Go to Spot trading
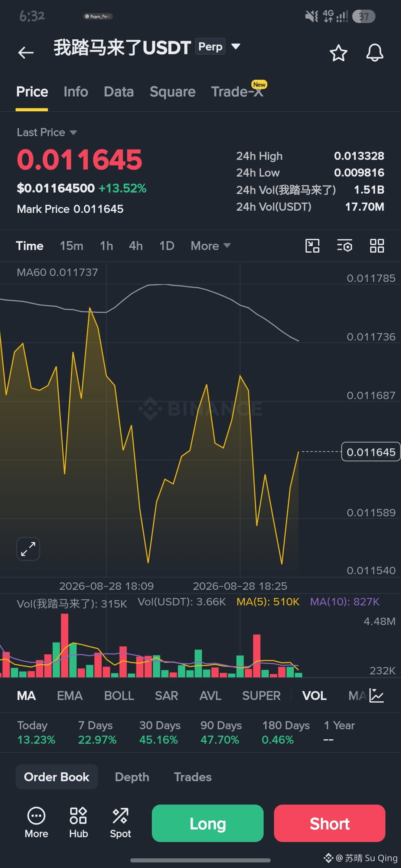Image resolution: width=401 pixels, height=868 pixels. (x=120, y=823)
